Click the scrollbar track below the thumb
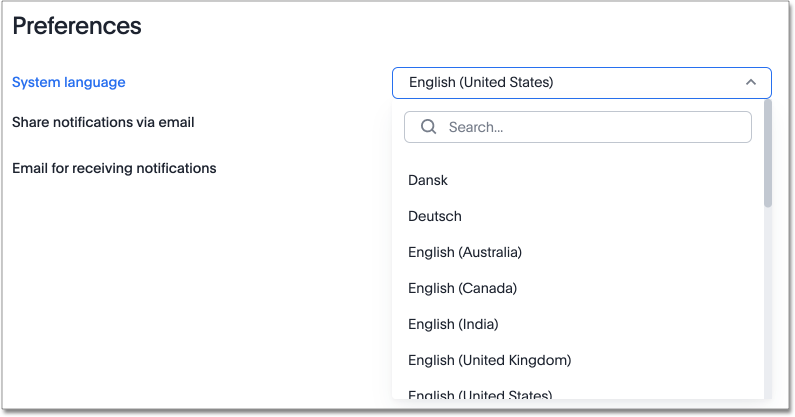795x417 pixels. [768, 300]
